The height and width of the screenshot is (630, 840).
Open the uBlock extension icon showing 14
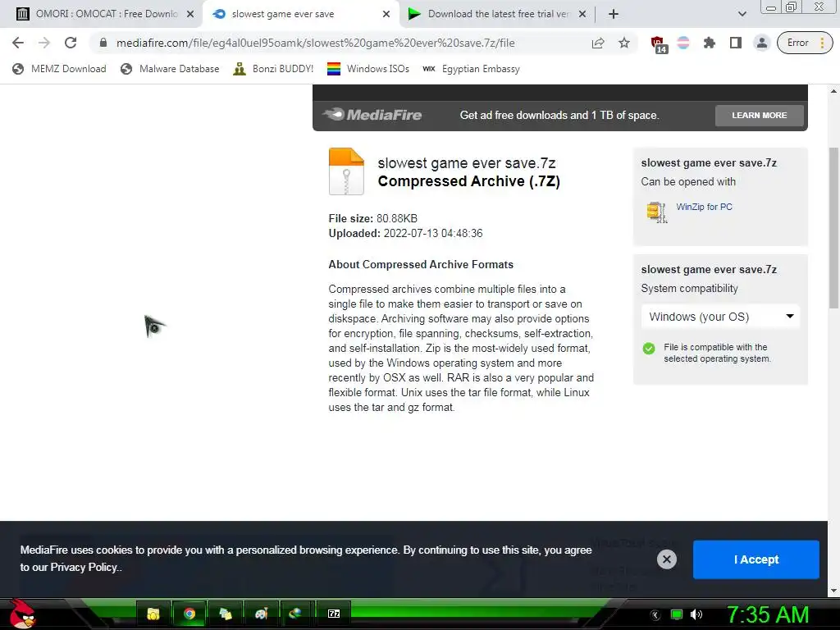coord(658,44)
